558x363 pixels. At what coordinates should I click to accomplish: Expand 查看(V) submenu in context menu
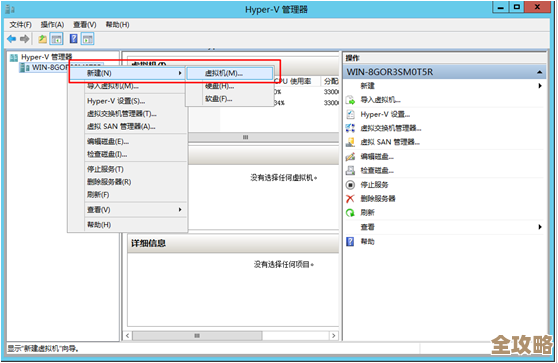[128, 210]
